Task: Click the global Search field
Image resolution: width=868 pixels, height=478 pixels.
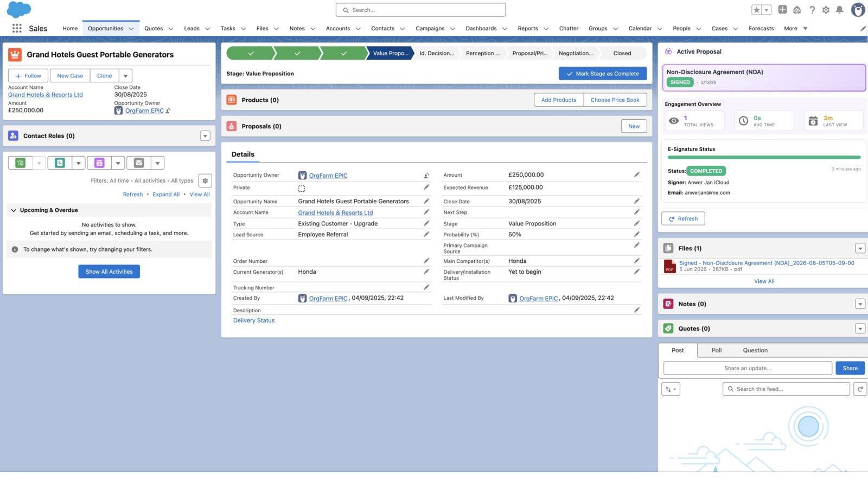Action: [420, 10]
